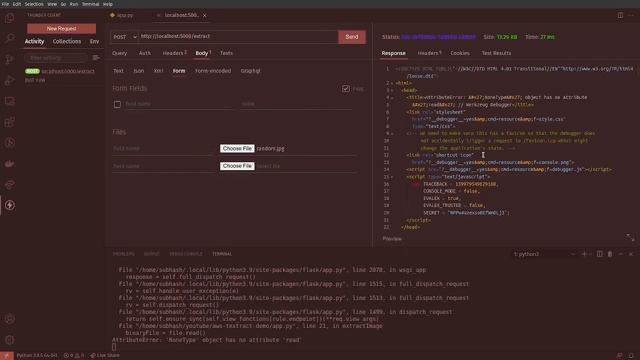640x360 pixels.
Task: Toggle the Files checkbox
Action: (346, 89)
